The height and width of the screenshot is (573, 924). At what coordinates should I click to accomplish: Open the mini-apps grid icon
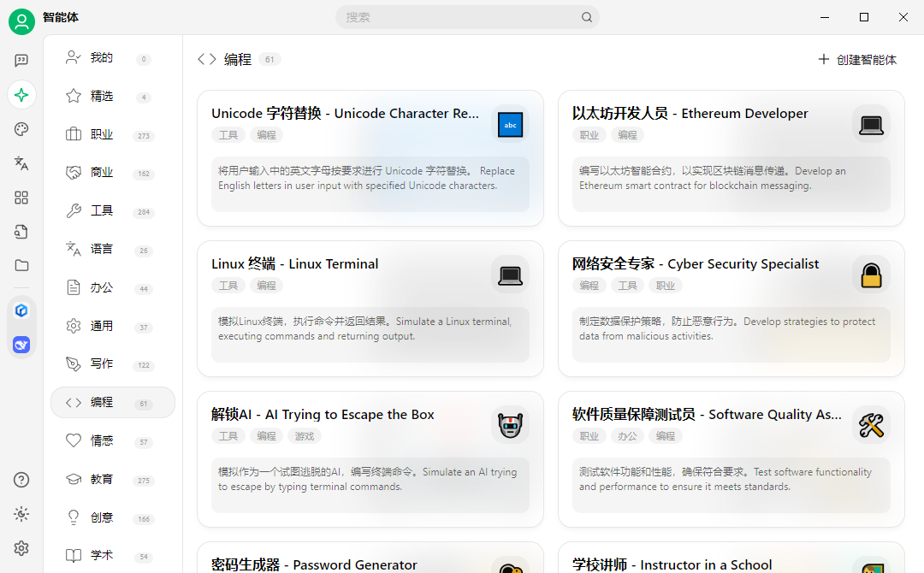tap(21, 198)
